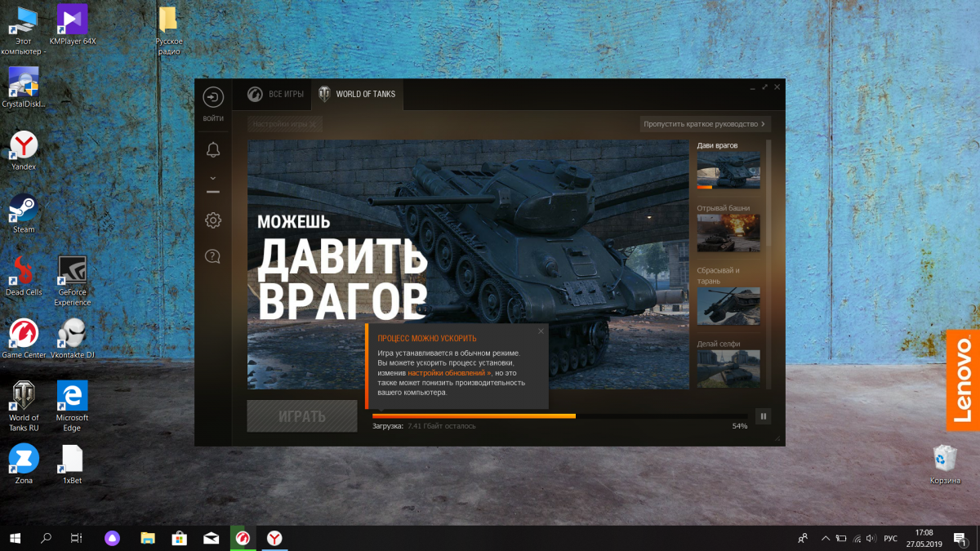The image size is (980, 551).
Task: Click Game Center icon on taskbar
Action: coord(243,538)
